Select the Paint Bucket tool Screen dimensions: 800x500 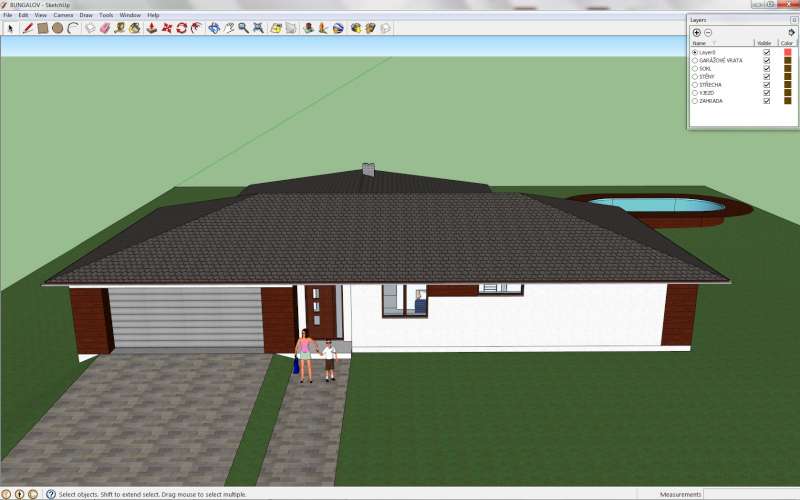tap(134, 28)
